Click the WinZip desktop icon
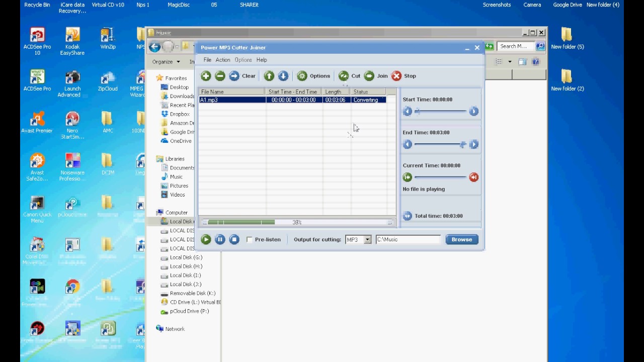This screenshot has width=644, height=362. coord(108,38)
